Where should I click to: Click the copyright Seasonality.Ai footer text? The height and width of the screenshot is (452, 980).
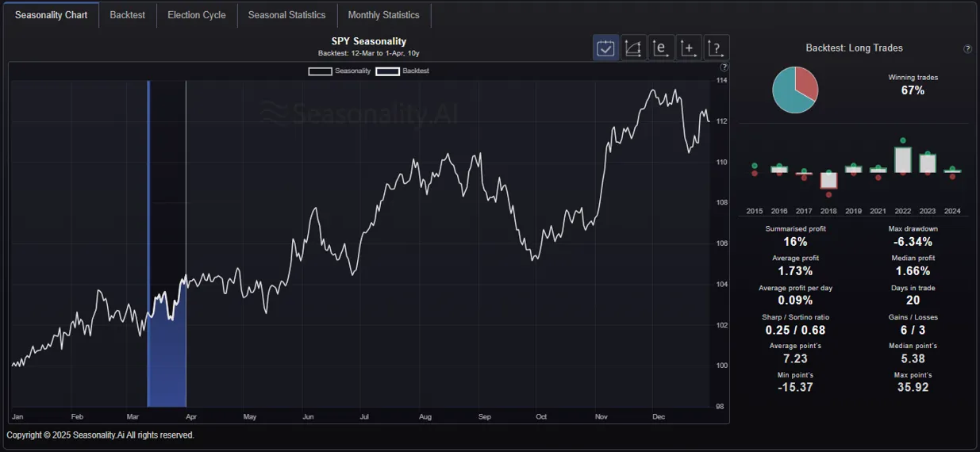(x=100, y=435)
